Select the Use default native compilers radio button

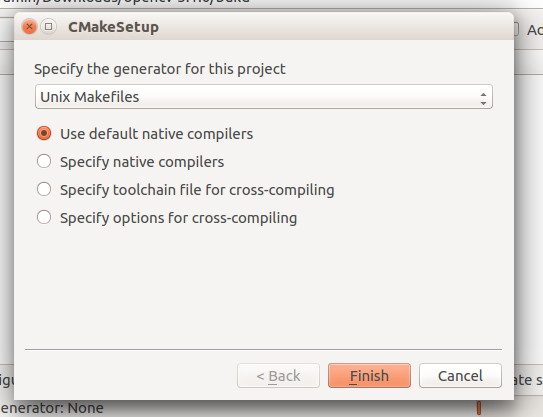pos(44,133)
